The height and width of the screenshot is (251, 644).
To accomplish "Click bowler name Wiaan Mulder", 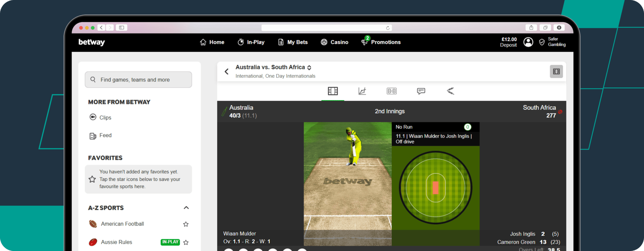I will point(239,233).
